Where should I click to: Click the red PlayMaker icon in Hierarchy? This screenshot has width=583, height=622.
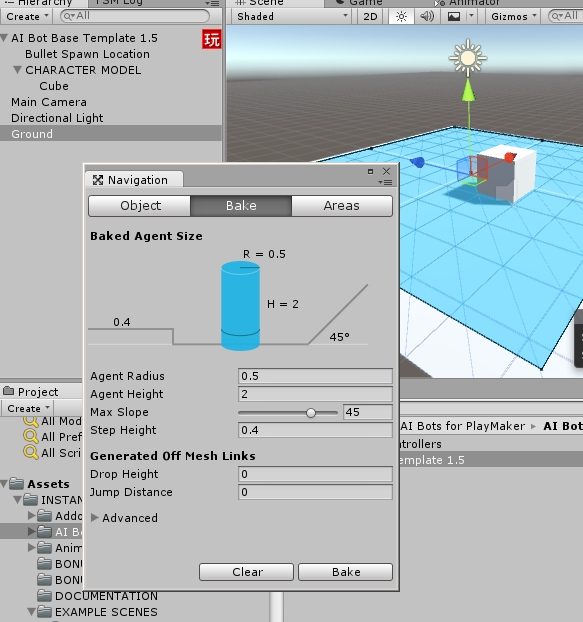point(211,40)
